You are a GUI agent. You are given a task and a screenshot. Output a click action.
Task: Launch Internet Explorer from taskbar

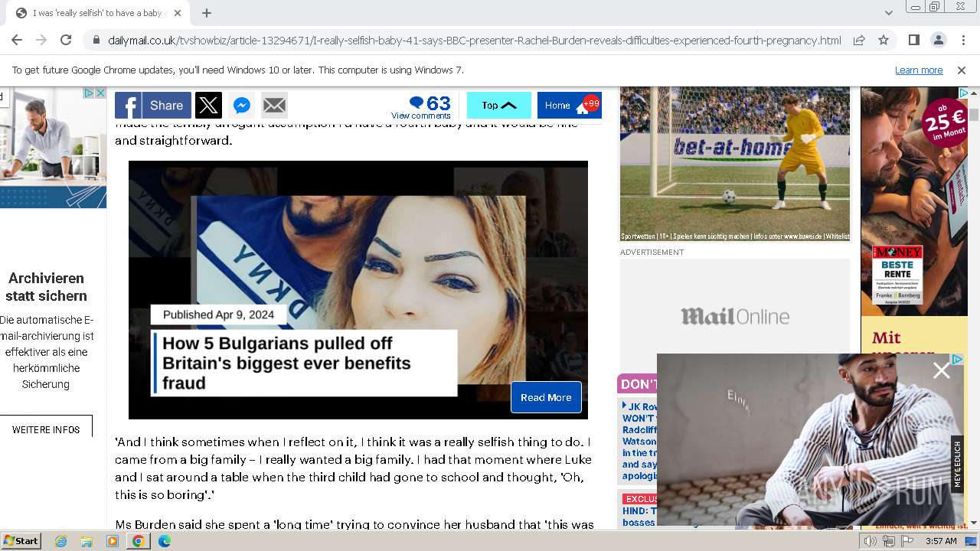coord(60,541)
